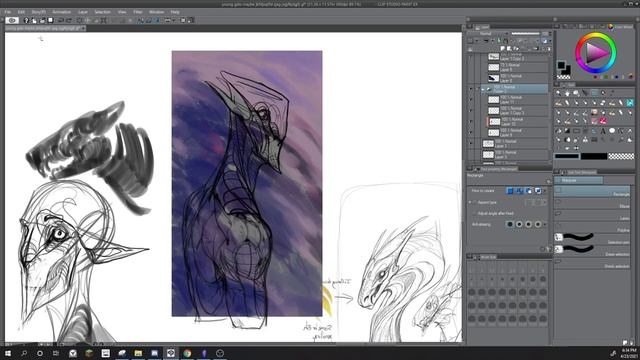The height and width of the screenshot is (360, 640).
Task: Collapse the selected layer folder
Action: 483,89
